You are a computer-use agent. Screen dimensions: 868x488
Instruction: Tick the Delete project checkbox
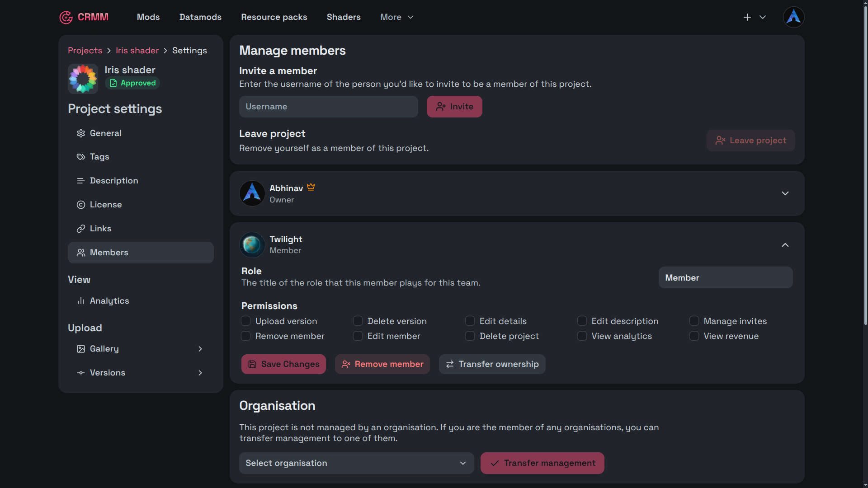[x=470, y=336]
